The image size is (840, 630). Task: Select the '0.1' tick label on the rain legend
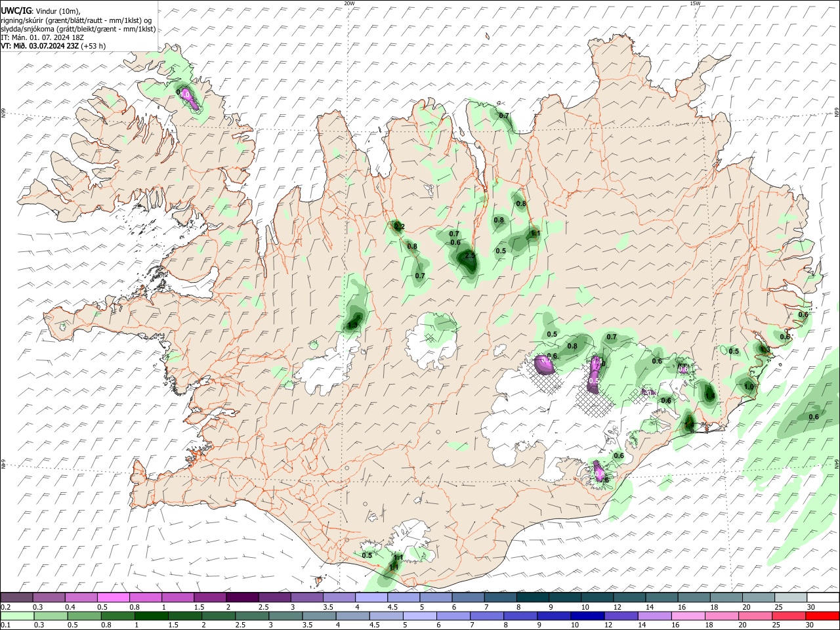(5, 625)
